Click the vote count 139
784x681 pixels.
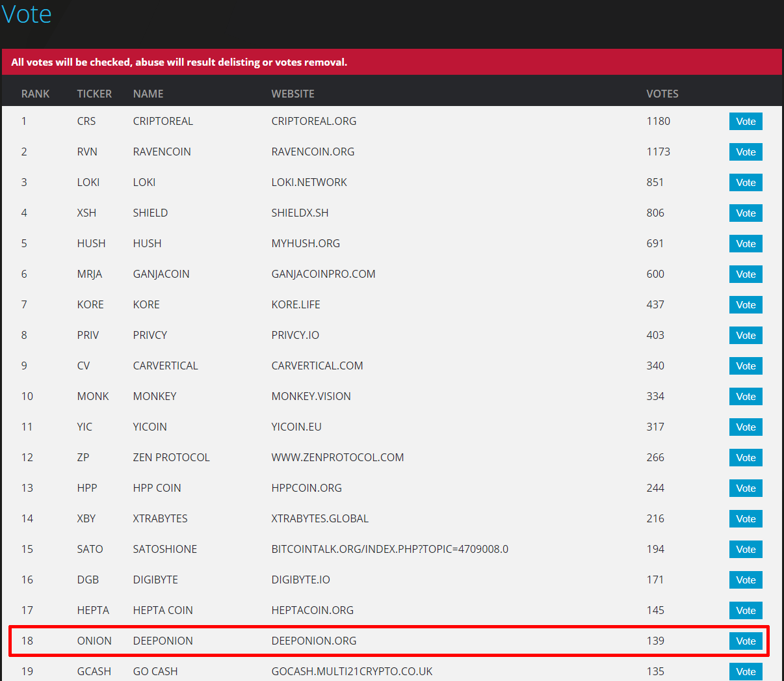click(x=655, y=641)
